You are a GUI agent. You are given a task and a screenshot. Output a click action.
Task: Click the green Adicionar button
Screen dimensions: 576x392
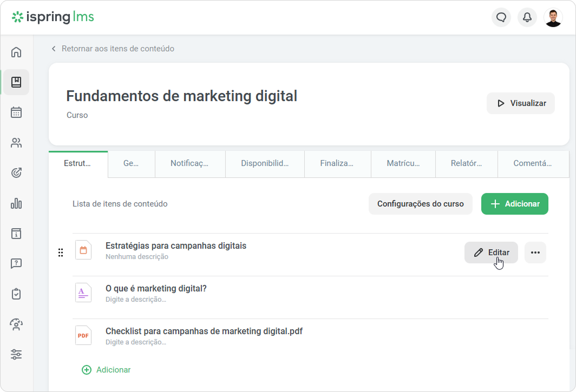515,204
